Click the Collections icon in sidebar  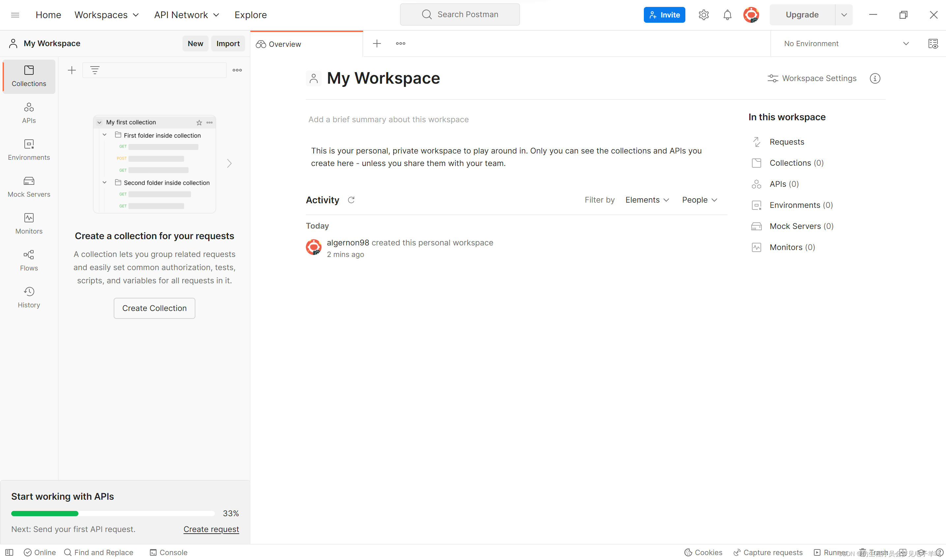click(x=29, y=75)
